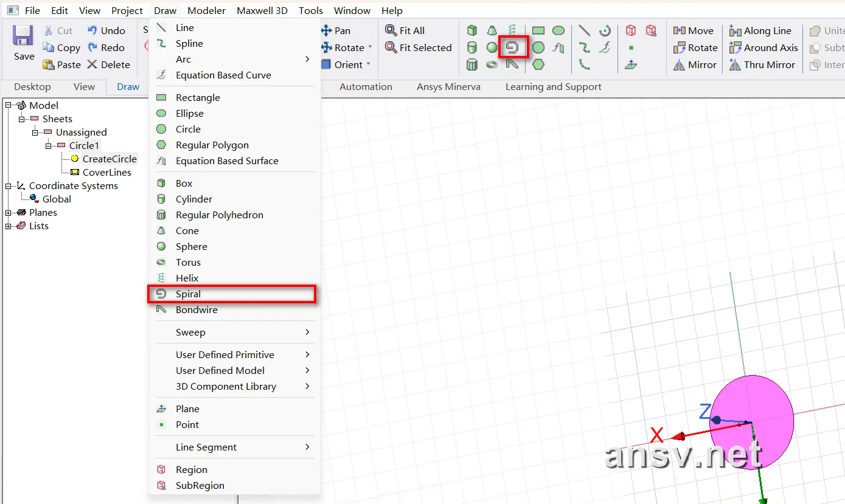
Task: Select the Equation Based Surface ribbon icon
Action: 558,47
